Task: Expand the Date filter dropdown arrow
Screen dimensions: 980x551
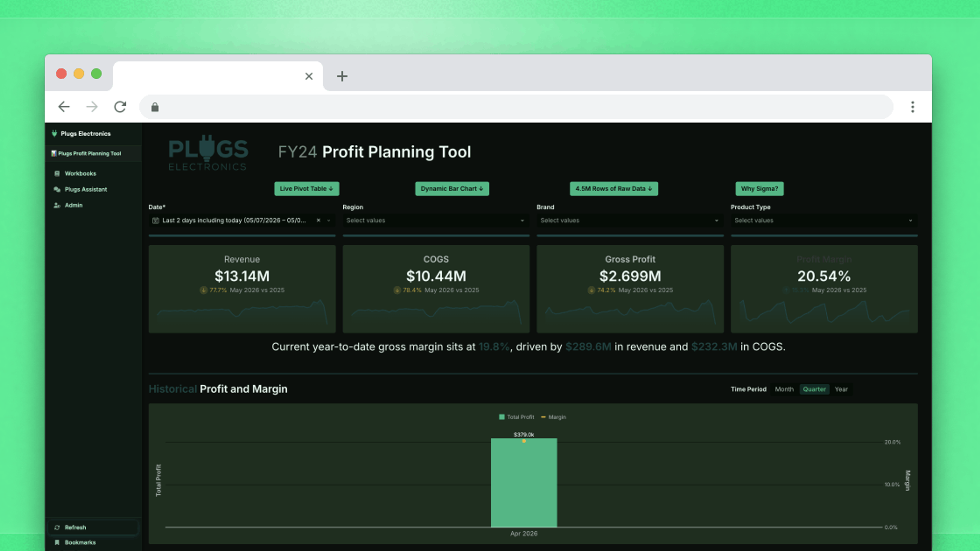Action: pyautogui.click(x=329, y=221)
